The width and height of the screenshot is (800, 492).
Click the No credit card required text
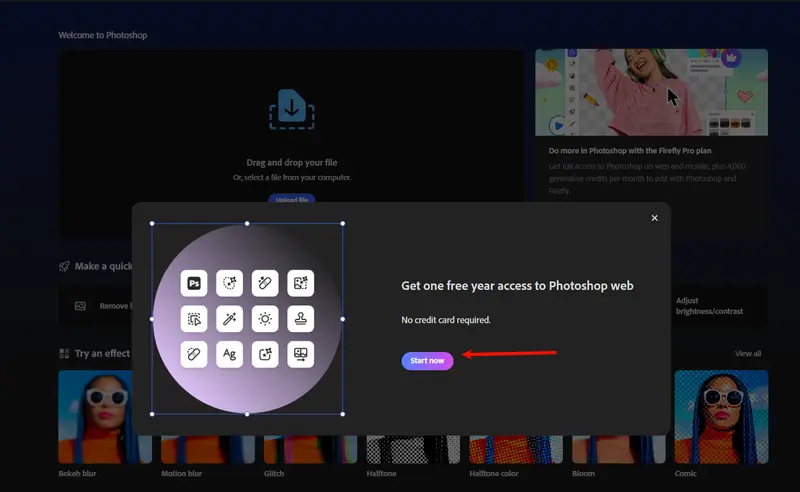point(446,320)
